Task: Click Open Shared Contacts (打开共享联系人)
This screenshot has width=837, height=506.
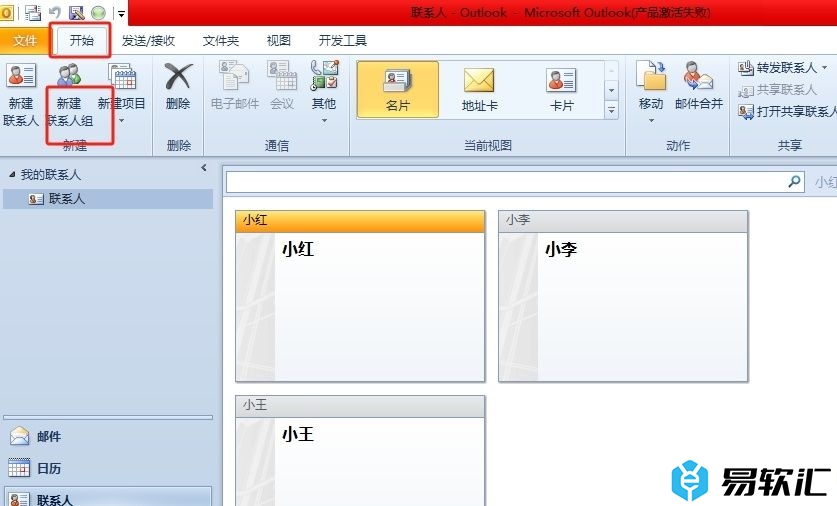Action: click(787, 111)
